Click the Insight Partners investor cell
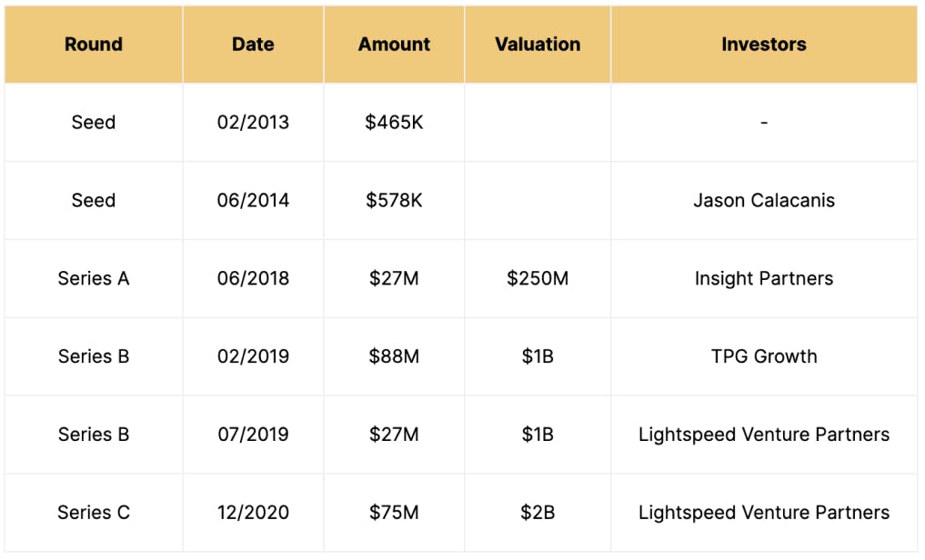Screen dimensions: 925x560 [x=763, y=278]
